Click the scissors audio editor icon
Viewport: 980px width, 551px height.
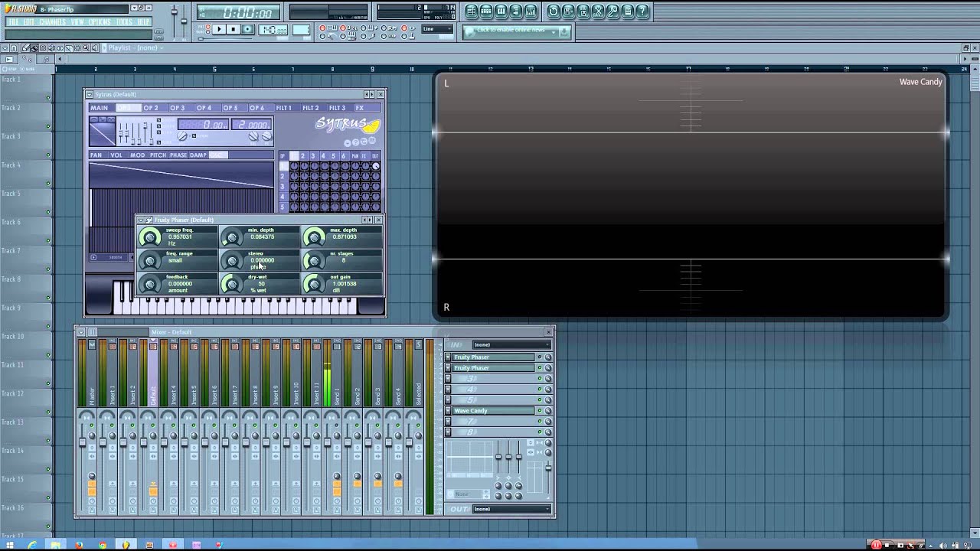coord(599,11)
